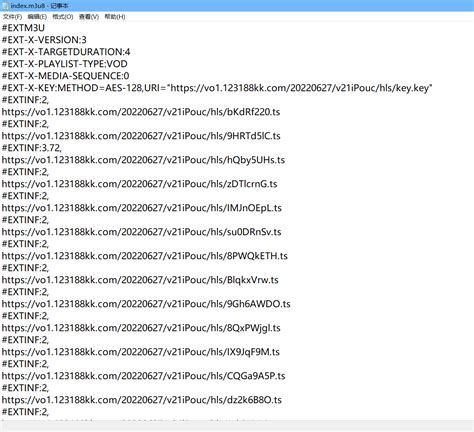The image size is (474, 432).
Task: Click the CQGa9A5P.ts segment URL
Action: (x=143, y=376)
